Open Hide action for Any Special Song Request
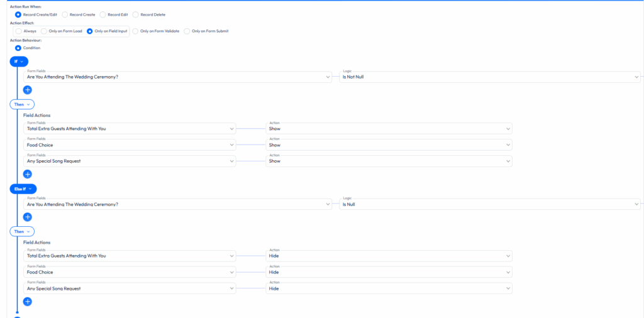Viewport: 644px width, 318px height. point(389,288)
